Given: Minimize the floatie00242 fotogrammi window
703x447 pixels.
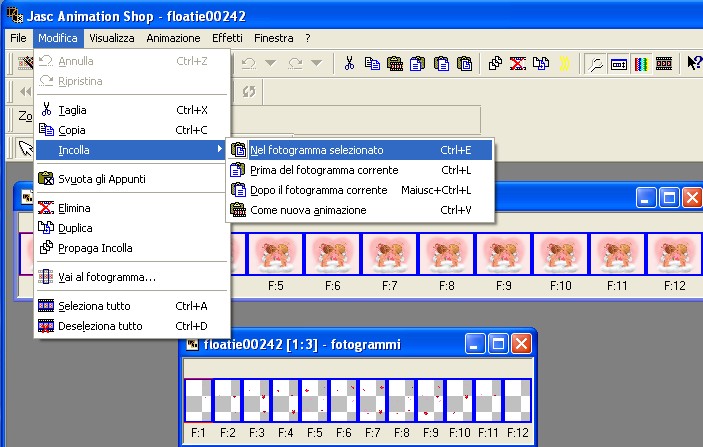Looking at the screenshot, I should tap(474, 344).
